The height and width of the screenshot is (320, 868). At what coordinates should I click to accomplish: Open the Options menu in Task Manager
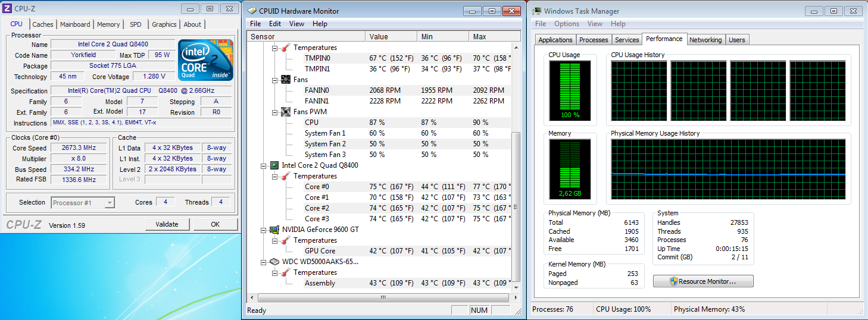[567, 24]
